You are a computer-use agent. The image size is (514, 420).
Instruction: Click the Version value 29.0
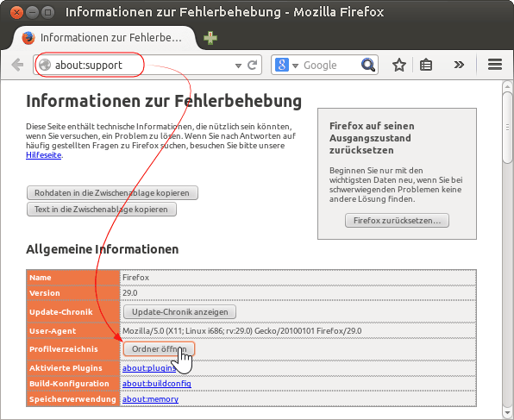point(130,292)
